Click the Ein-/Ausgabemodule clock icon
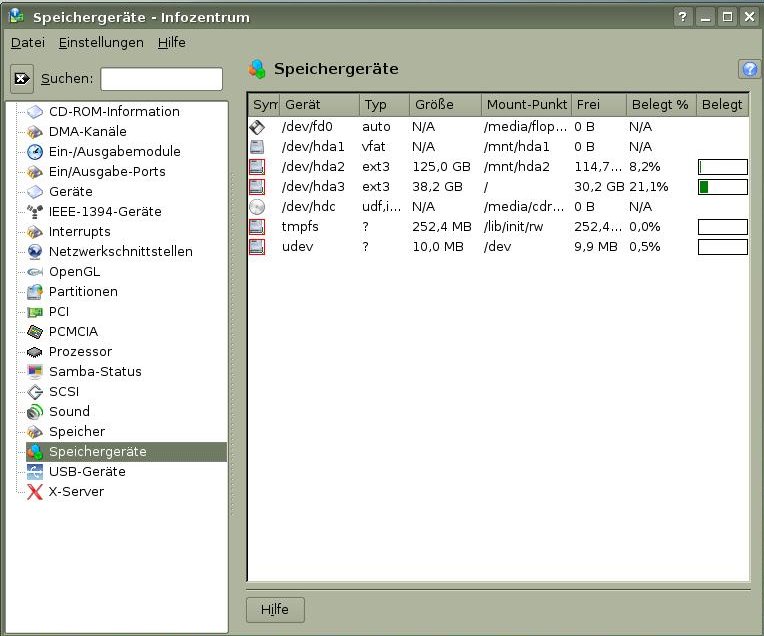 tap(35, 152)
